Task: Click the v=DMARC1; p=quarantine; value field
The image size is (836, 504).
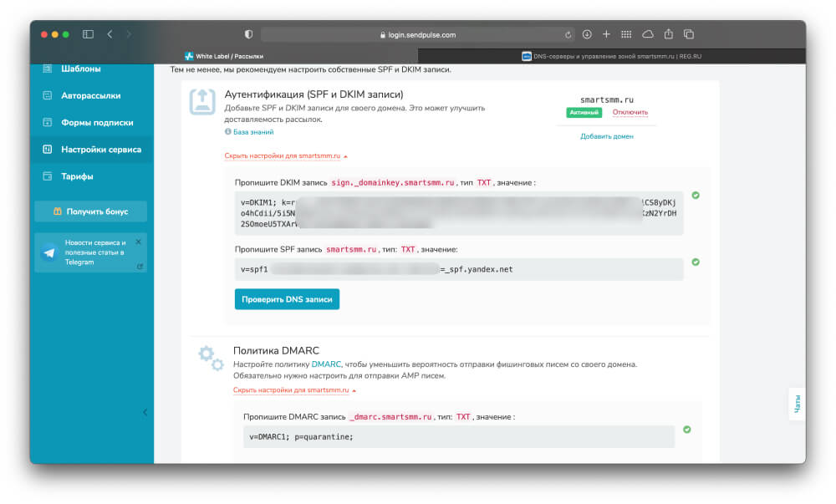Action: 459,437
